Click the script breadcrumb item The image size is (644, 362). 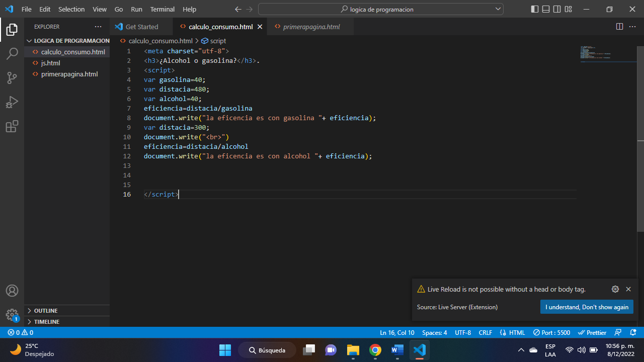pos(214,41)
